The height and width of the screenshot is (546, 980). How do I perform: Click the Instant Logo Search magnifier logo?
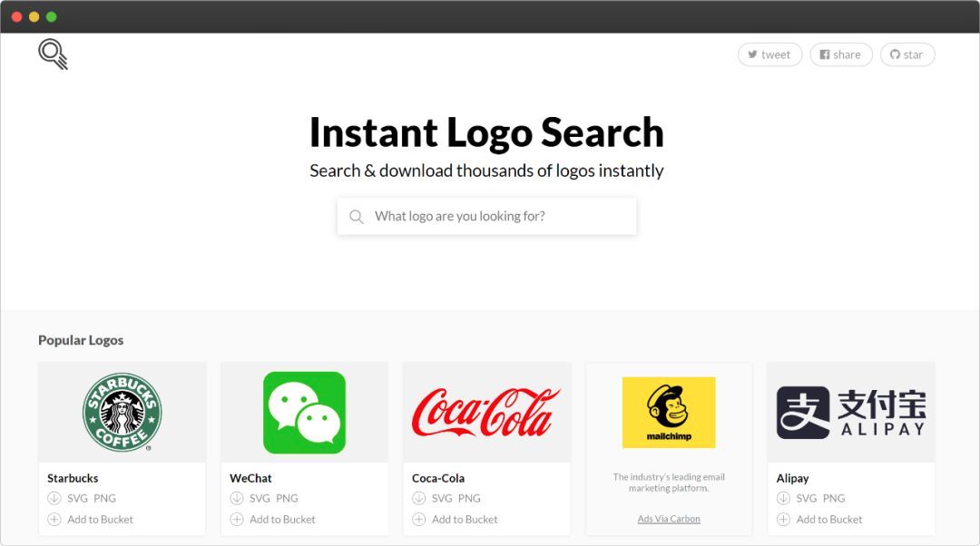point(54,54)
